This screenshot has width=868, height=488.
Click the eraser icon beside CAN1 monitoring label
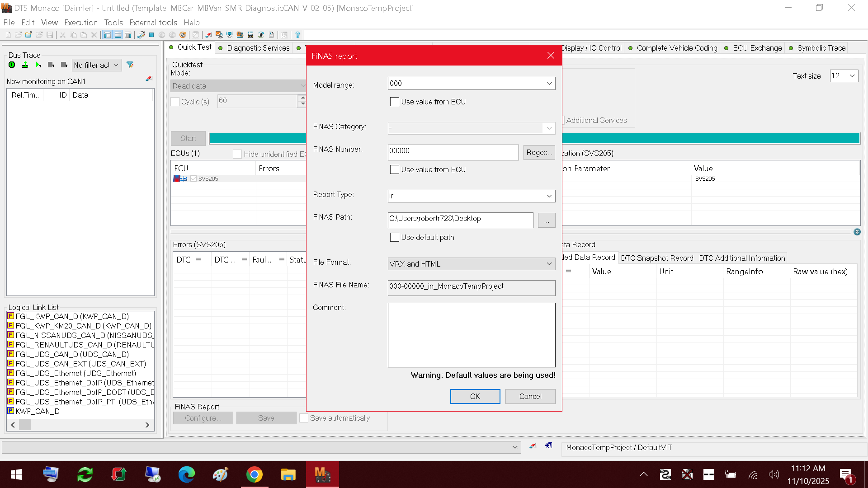click(x=149, y=79)
